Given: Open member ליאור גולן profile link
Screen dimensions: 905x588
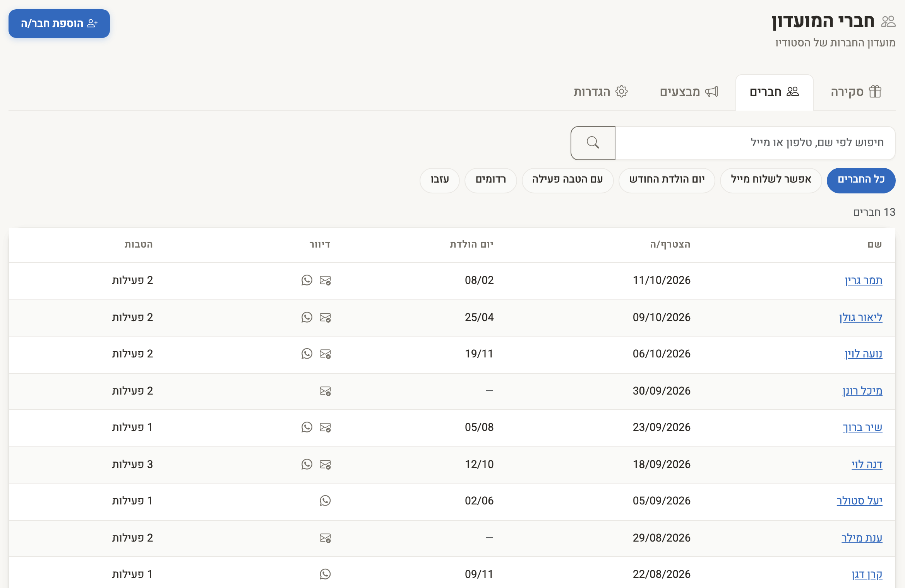Looking at the screenshot, I should point(861,317).
